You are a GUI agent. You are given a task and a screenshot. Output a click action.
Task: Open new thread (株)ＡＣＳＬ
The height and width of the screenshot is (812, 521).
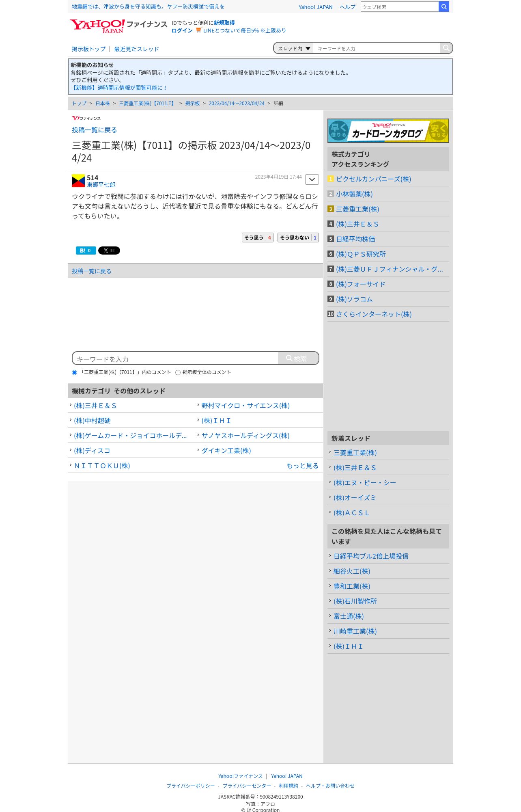[x=351, y=513]
